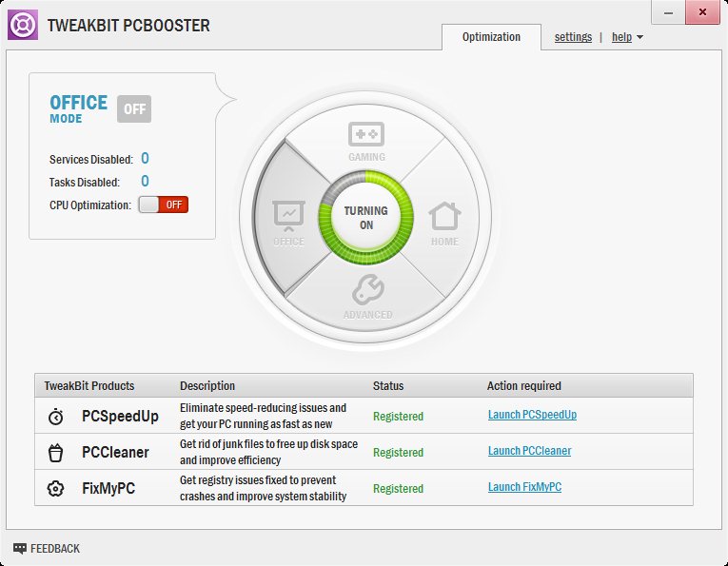The width and height of the screenshot is (728, 566).
Task: Click Registered status in PCSpeedUp row
Action: (399, 417)
